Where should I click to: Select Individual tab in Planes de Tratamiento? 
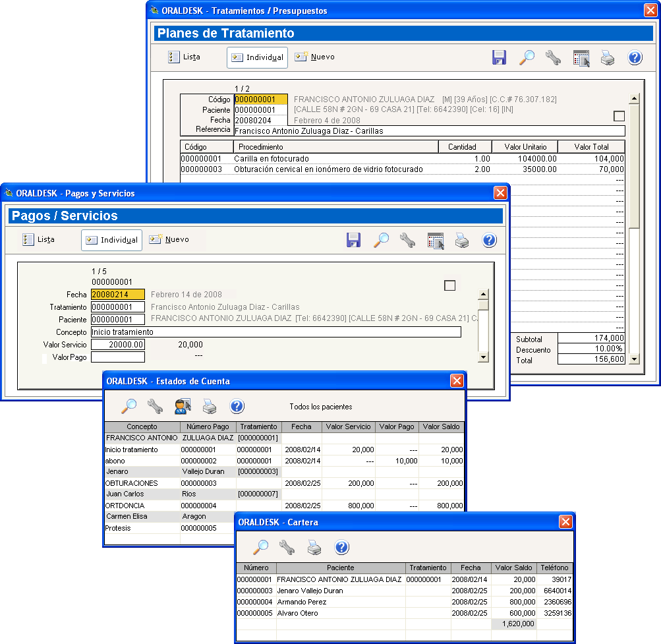pyautogui.click(x=257, y=57)
